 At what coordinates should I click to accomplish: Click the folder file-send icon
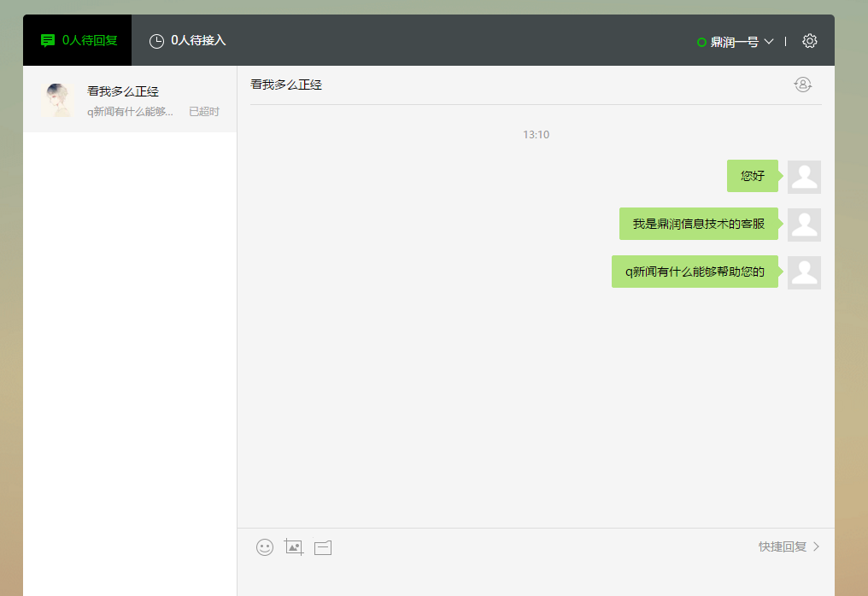tap(323, 547)
